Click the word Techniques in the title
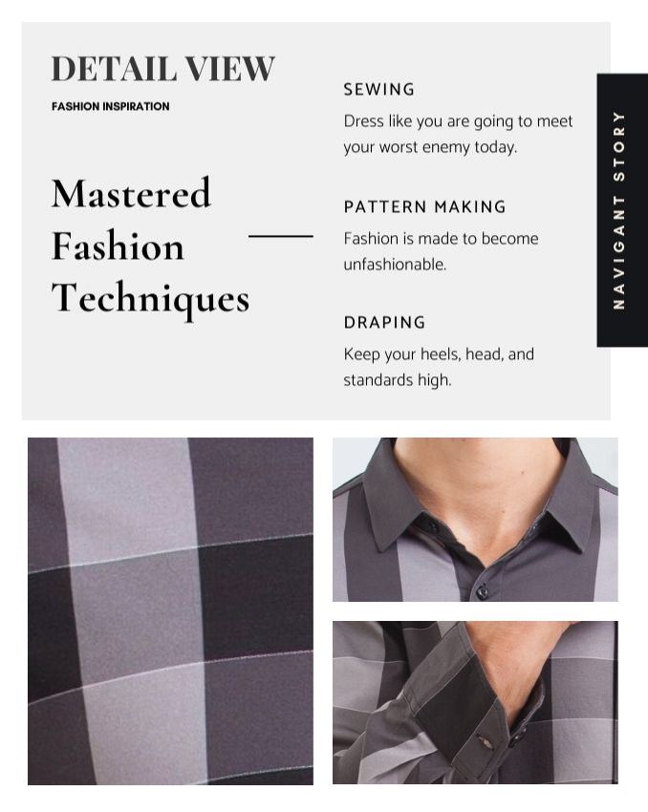 [150, 299]
